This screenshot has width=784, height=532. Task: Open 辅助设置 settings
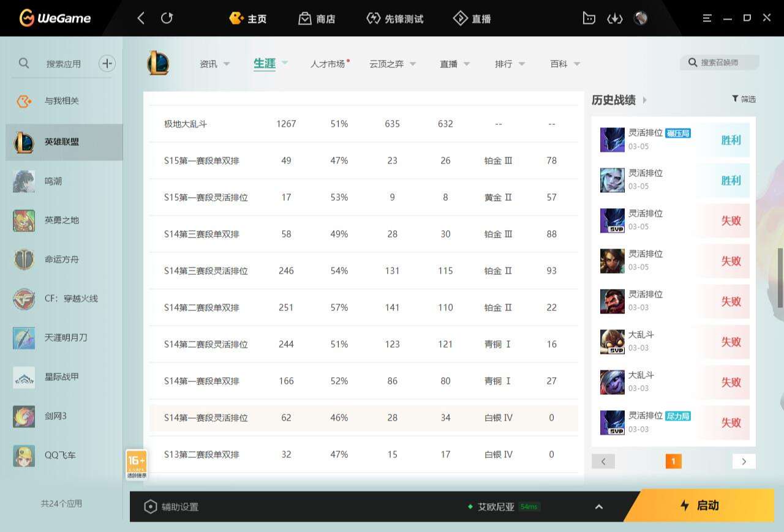coord(171,507)
